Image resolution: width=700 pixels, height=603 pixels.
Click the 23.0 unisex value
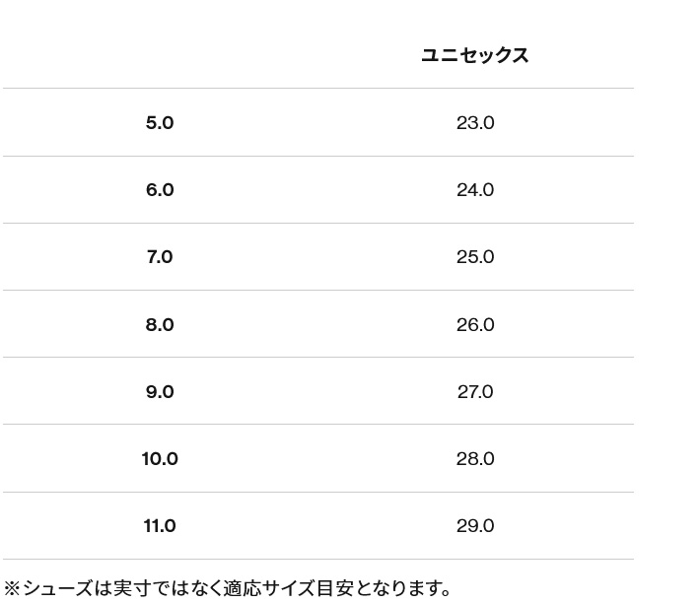pyautogui.click(x=475, y=123)
